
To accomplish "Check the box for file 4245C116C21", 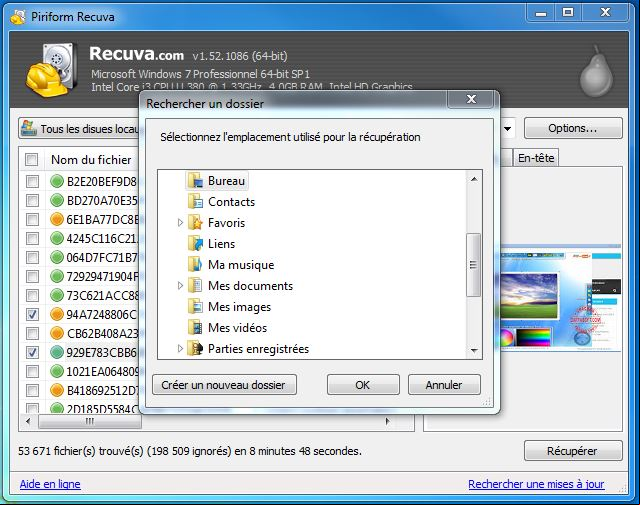I will (32, 238).
